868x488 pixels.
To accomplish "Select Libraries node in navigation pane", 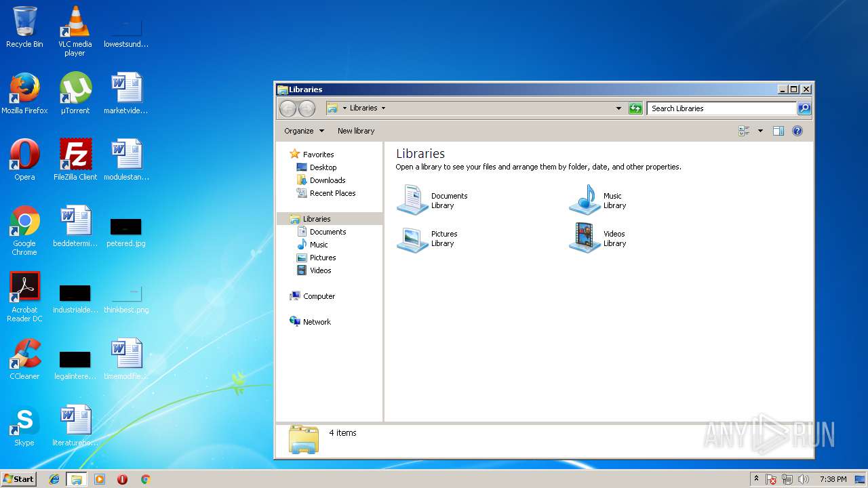I will 330,219.
